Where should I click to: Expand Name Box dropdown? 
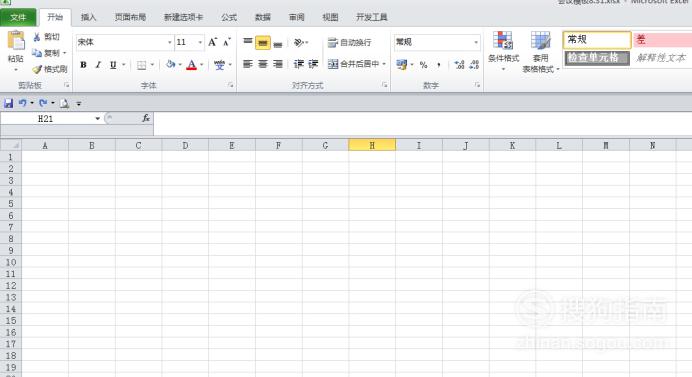98,118
